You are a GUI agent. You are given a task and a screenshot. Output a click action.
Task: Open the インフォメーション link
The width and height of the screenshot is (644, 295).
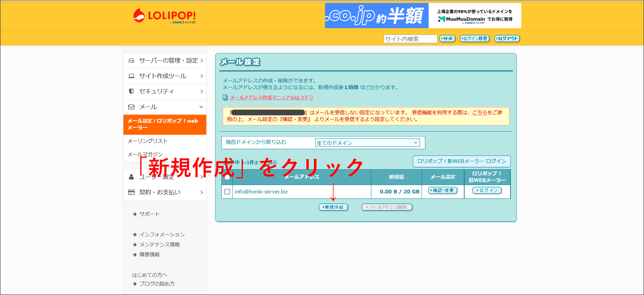tap(162, 234)
